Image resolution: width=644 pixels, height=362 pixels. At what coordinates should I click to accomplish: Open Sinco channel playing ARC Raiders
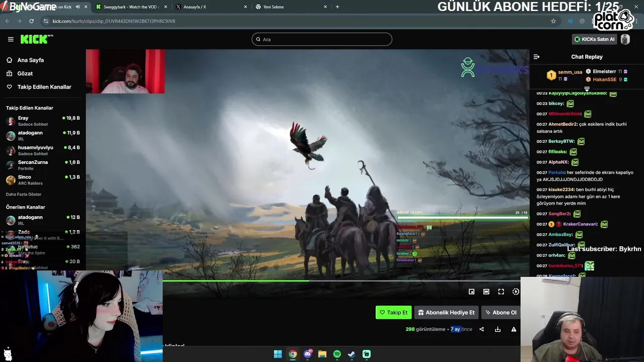42,179
